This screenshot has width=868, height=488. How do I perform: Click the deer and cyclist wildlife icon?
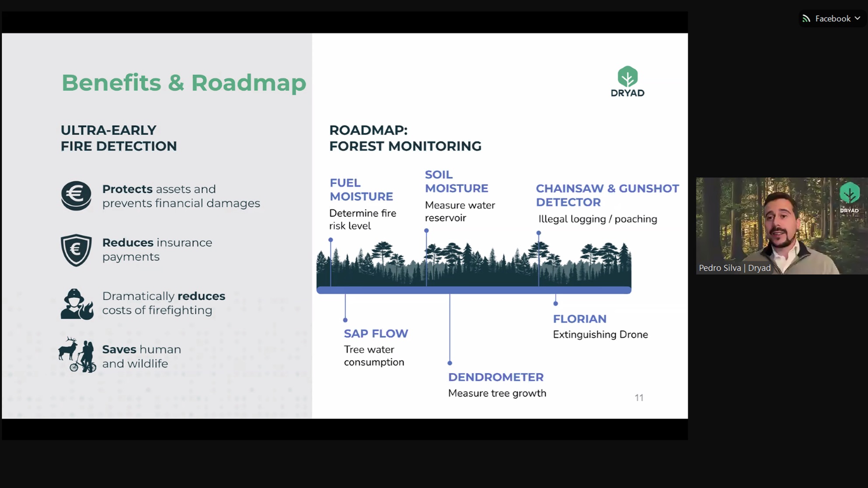[77, 354]
